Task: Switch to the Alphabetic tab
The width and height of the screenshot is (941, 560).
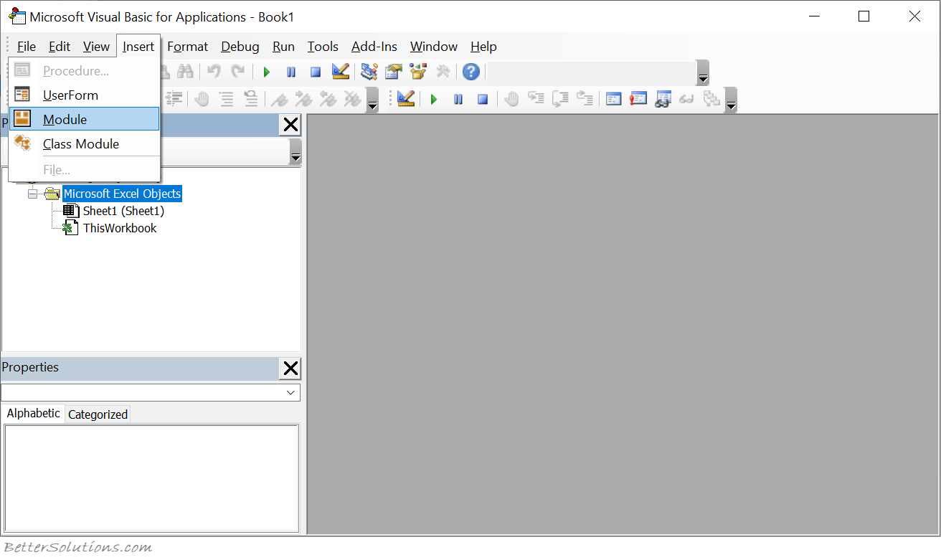Action: 33,414
